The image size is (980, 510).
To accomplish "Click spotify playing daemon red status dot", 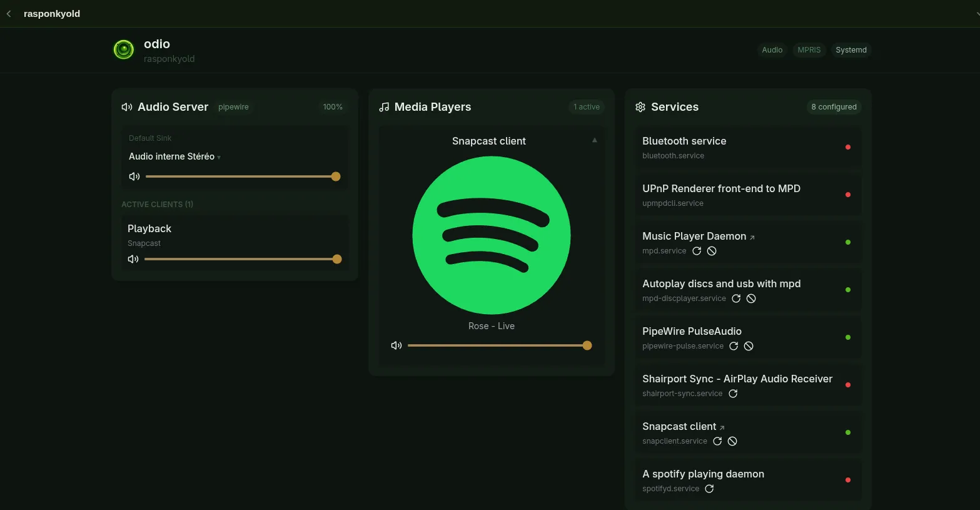I will tap(848, 480).
